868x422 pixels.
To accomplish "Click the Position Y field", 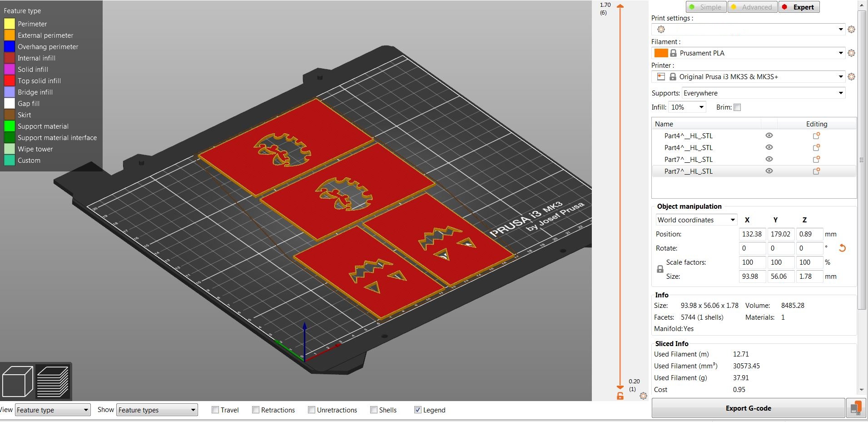I will click(x=781, y=234).
